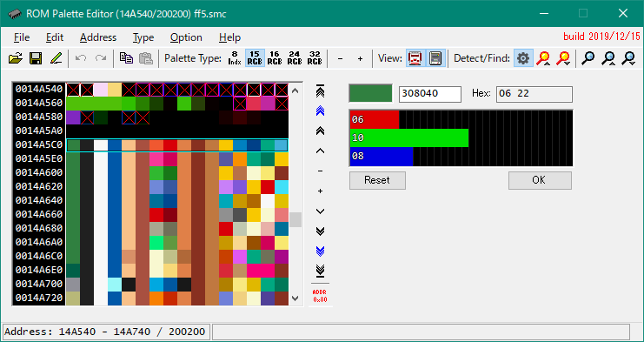
Task: Jump up with the blue double chevron
Action: click(321, 111)
